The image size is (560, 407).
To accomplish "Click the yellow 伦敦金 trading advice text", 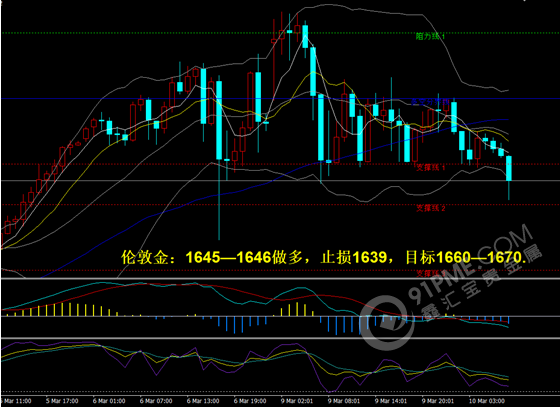I will click(x=324, y=257).
